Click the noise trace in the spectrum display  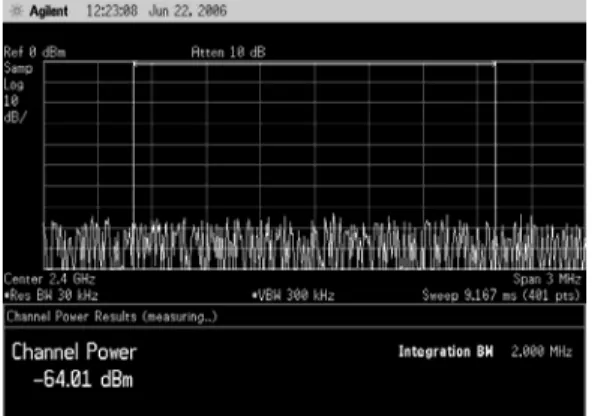(x=315, y=242)
